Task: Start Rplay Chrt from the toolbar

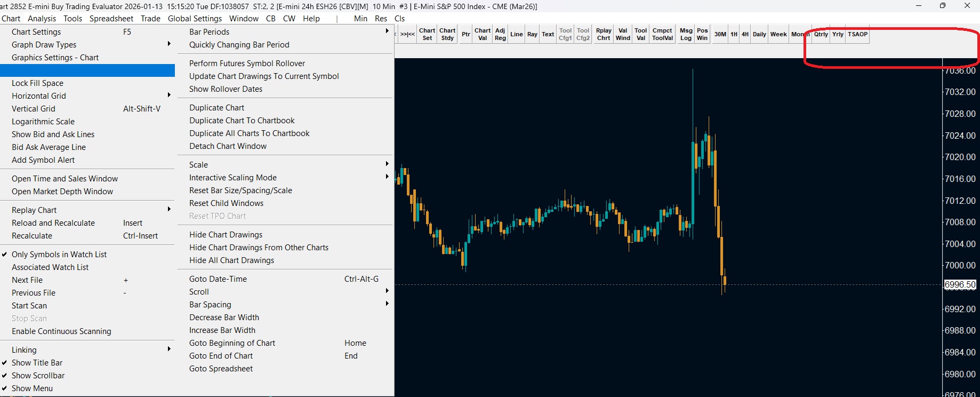Action: [x=604, y=34]
